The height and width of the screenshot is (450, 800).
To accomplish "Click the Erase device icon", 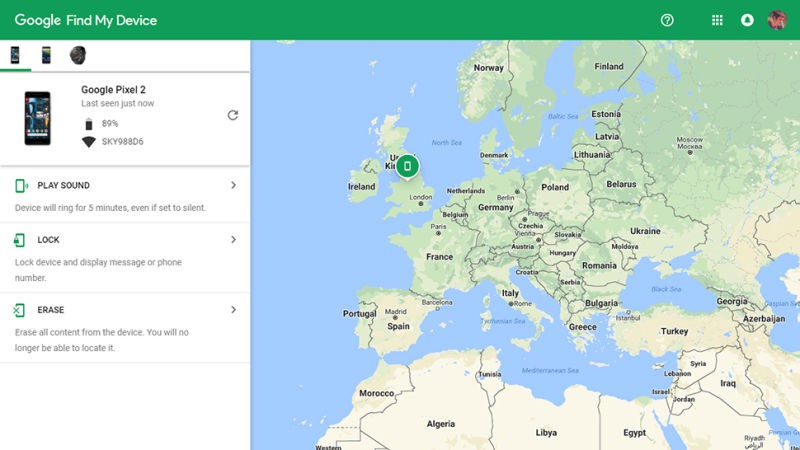I will (x=21, y=310).
